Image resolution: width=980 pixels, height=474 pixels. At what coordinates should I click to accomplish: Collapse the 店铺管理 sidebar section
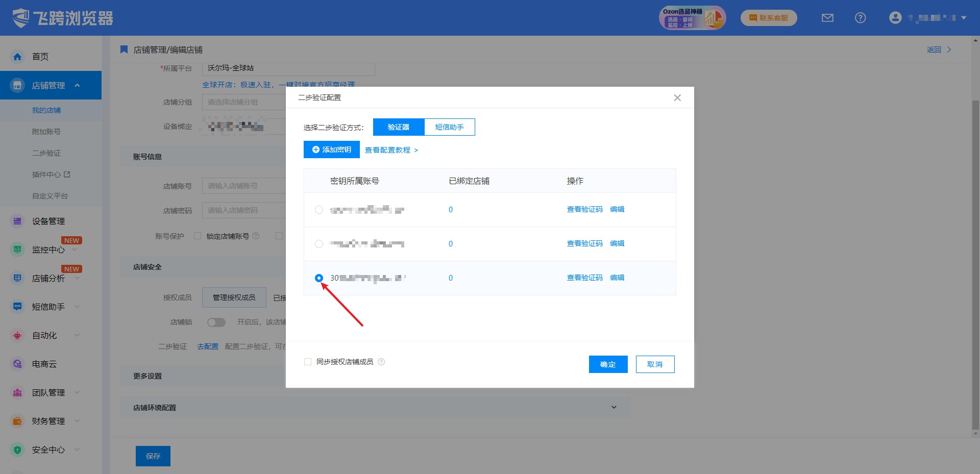(77, 85)
